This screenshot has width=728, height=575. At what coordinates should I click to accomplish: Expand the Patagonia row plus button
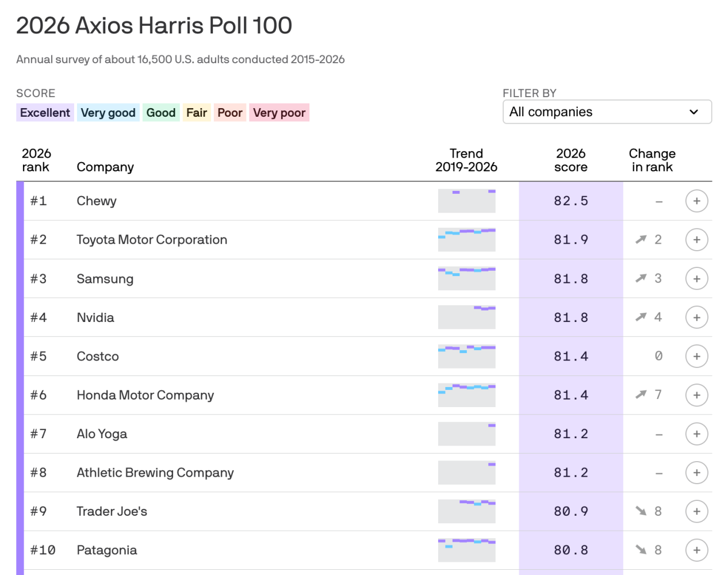tap(696, 550)
